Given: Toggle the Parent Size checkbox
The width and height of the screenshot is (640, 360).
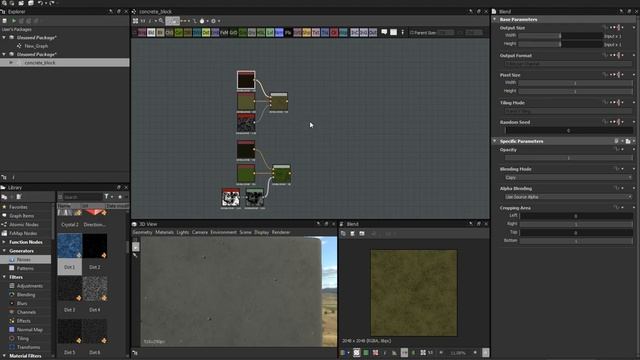Looking at the screenshot, I should pyautogui.click(x=412, y=32).
